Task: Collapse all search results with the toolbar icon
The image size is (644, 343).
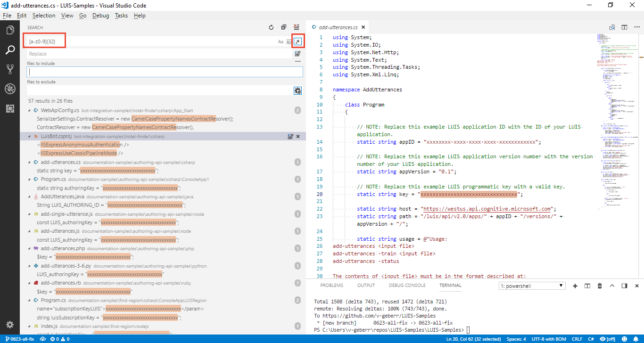Action: [x=283, y=27]
